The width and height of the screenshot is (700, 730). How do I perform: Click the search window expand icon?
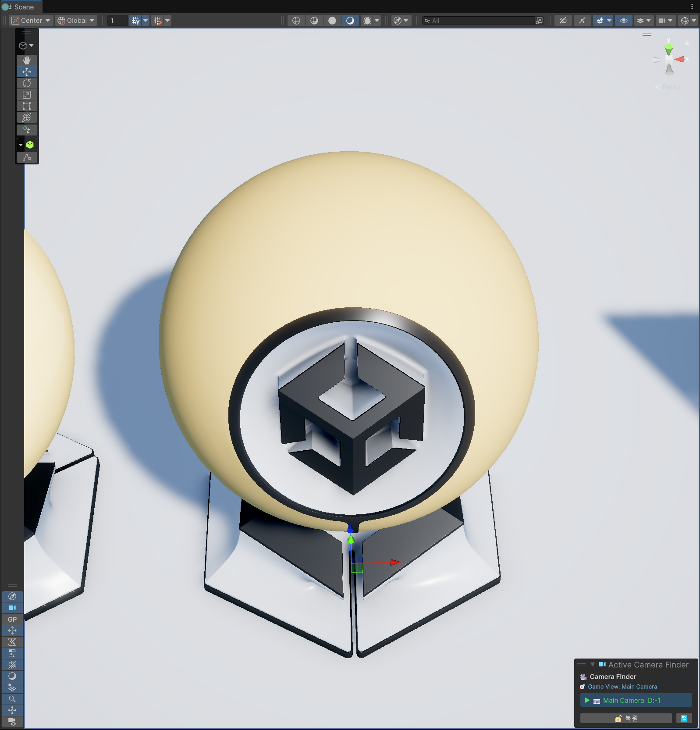coord(539,21)
